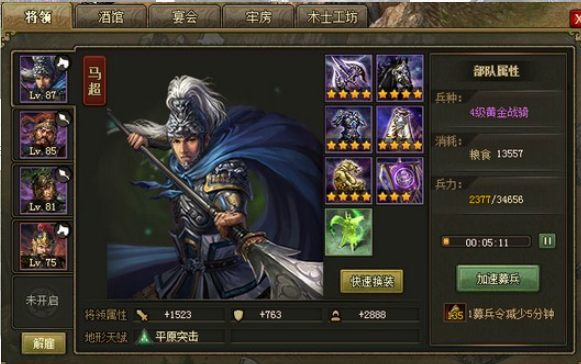
Task: Open the green glowing soldier slot
Action: click(348, 232)
